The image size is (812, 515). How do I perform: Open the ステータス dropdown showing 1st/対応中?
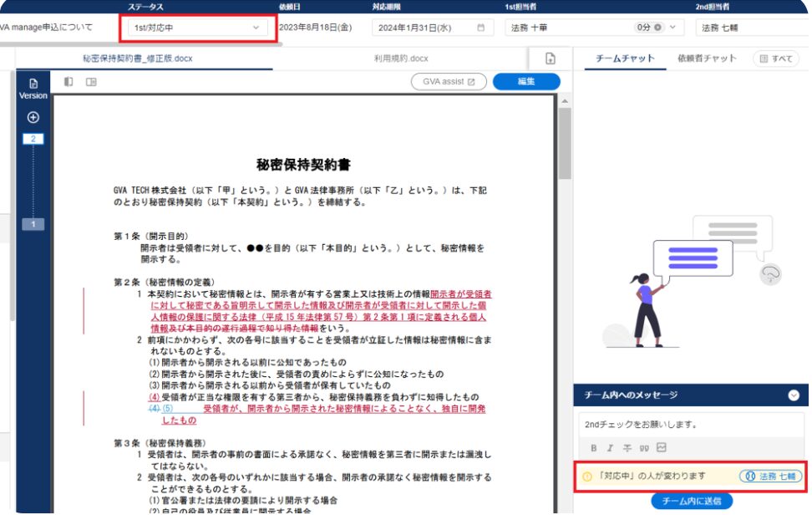click(197, 28)
